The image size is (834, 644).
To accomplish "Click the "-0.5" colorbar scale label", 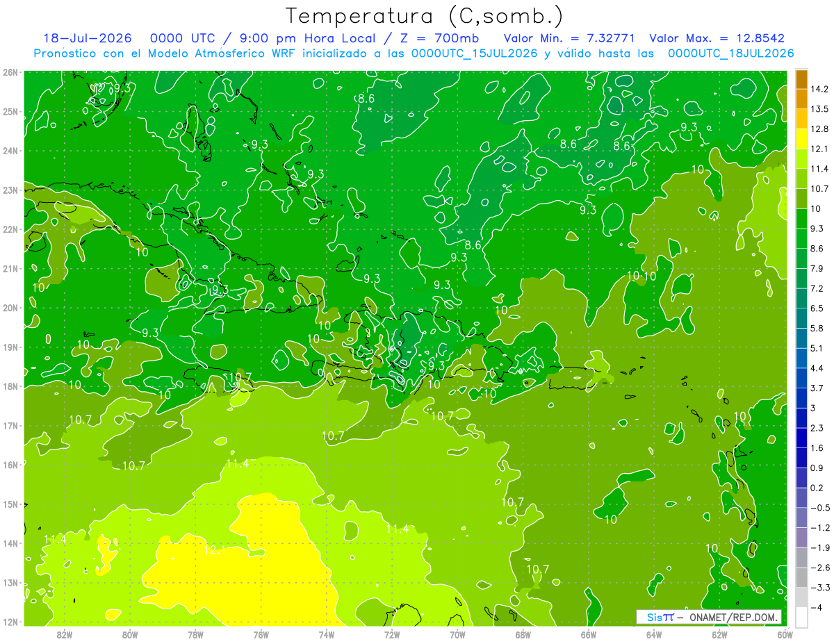I will pyautogui.click(x=820, y=508).
